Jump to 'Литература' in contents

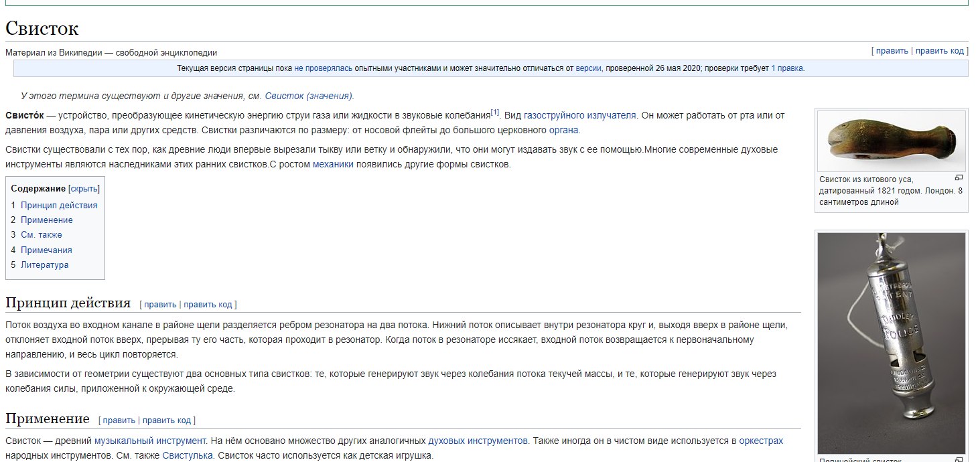coord(45,264)
